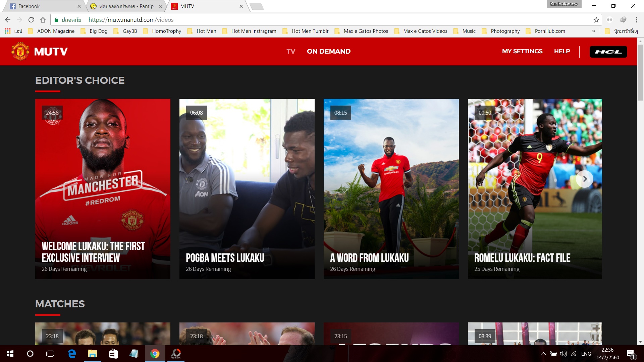Screen dimensions: 644x362
Task: Open ON DEMAND section
Action: tap(329, 51)
